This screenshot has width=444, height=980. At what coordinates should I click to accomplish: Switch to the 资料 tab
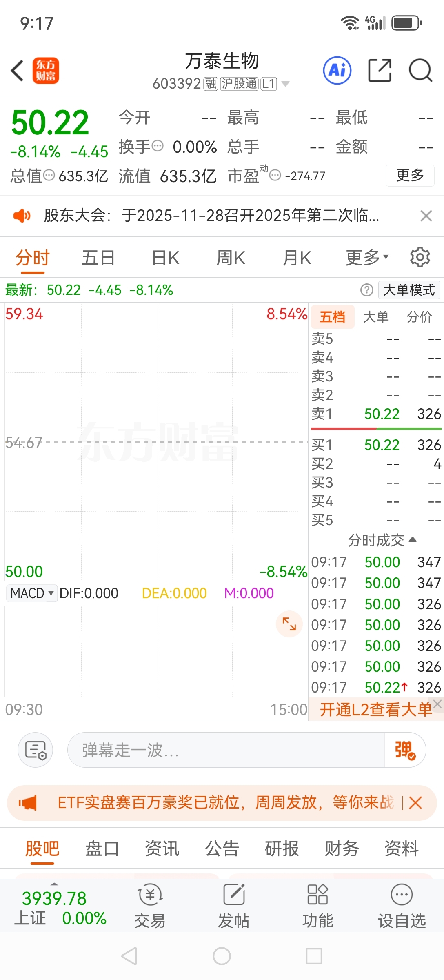[402, 849]
